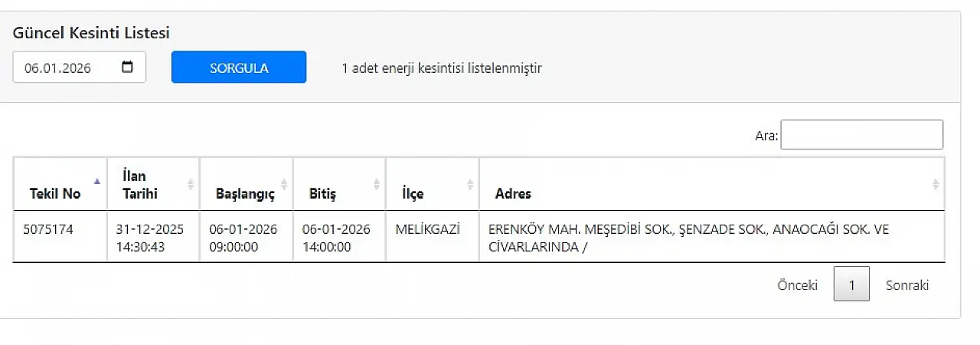This screenshot has width=980, height=345.
Task: Click the Bitiş column sort arrows
Action: point(377,184)
